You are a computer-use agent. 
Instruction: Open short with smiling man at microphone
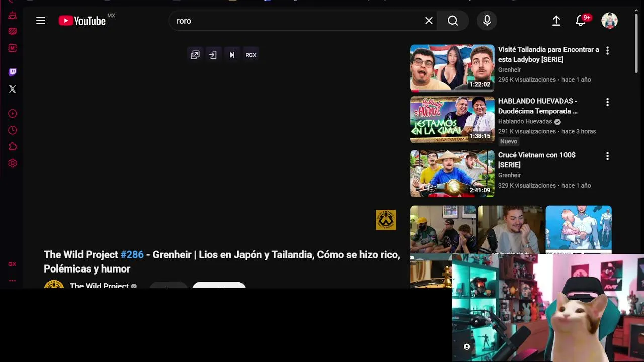(x=511, y=229)
